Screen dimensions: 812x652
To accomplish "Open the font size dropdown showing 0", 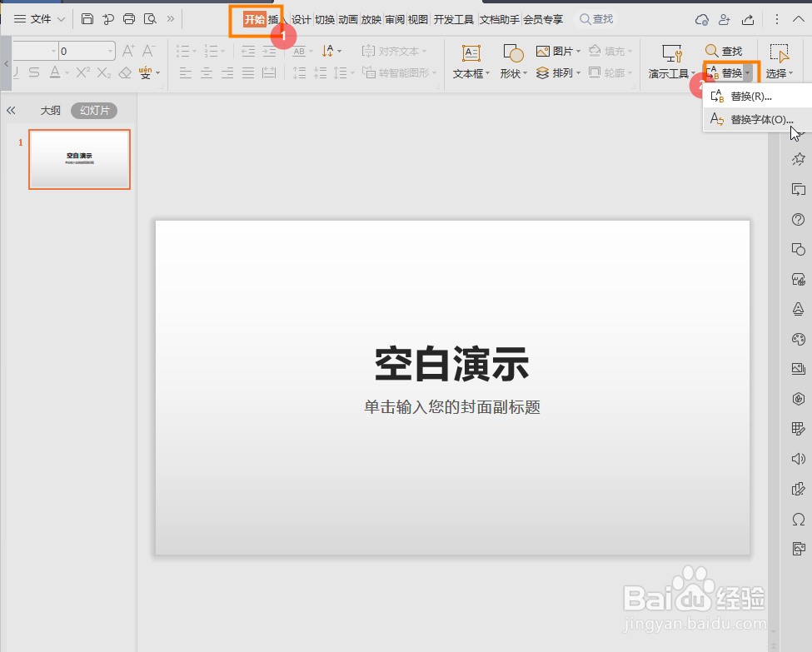I will [110, 51].
